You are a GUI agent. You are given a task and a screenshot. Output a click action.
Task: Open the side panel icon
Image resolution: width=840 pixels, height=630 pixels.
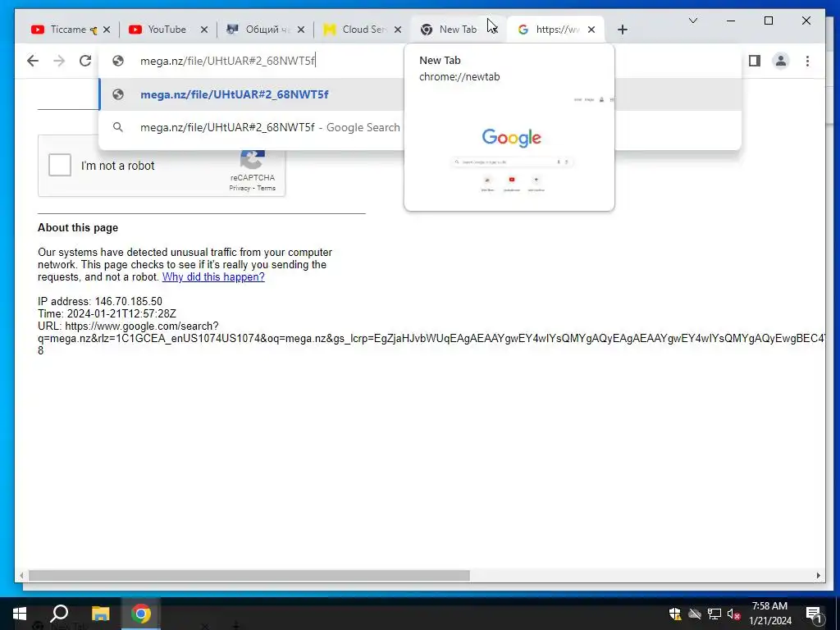[x=755, y=61]
